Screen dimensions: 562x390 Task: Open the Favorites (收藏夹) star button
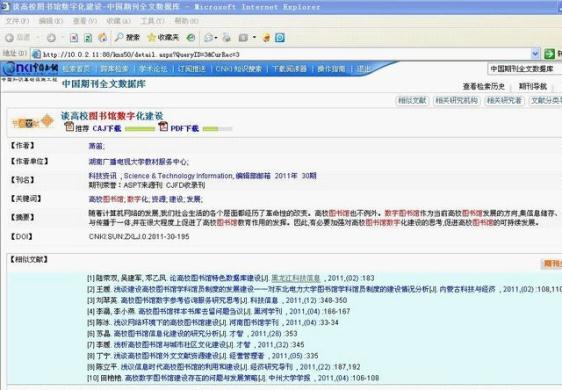click(163, 37)
